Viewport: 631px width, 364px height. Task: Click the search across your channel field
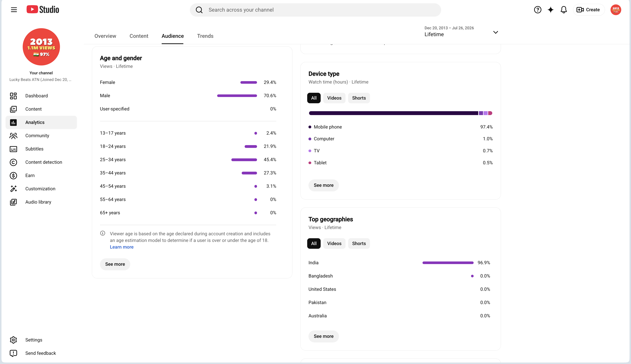pyautogui.click(x=315, y=10)
